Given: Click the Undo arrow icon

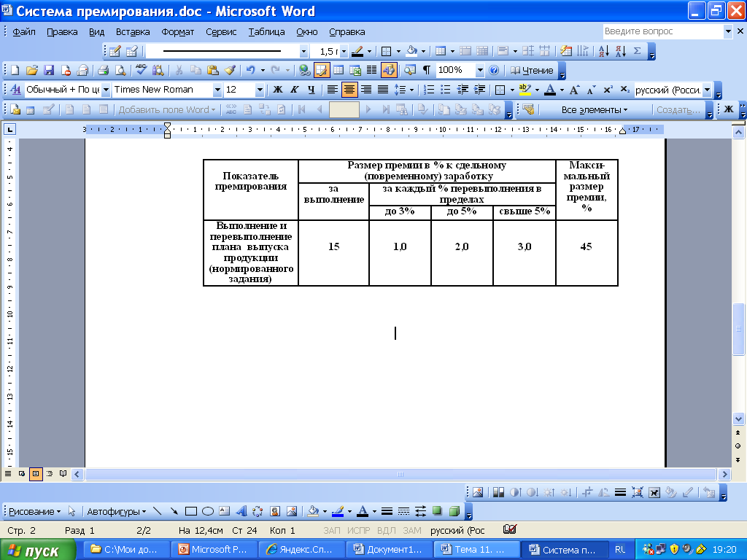Looking at the screenshot, I should click(251, 71).
